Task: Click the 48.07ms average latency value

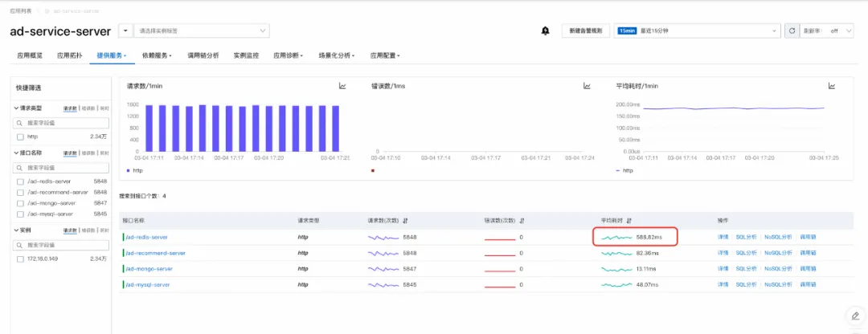Action: tap(647, 285)
